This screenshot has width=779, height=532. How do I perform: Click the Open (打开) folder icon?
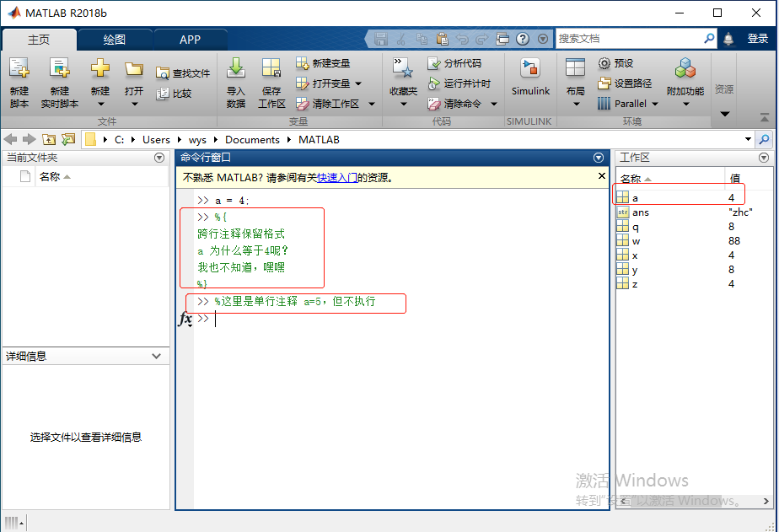pyautogui.click(x=134, y=69)
